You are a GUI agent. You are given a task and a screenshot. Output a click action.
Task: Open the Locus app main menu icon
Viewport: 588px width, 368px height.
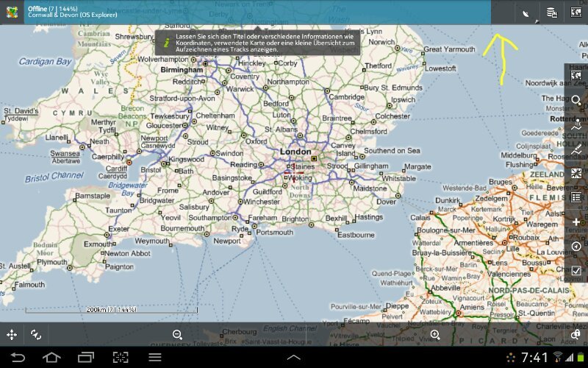(x=12, y=12)
